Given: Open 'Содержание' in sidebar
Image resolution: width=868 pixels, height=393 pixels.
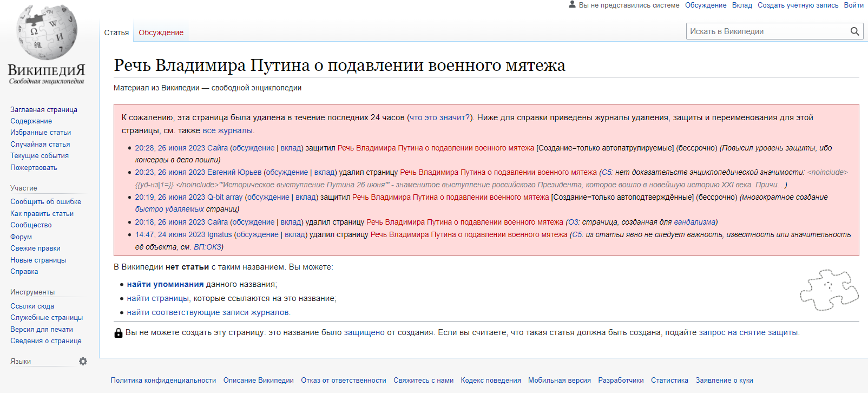Looking at the screenshot, I should coord(31,121).
